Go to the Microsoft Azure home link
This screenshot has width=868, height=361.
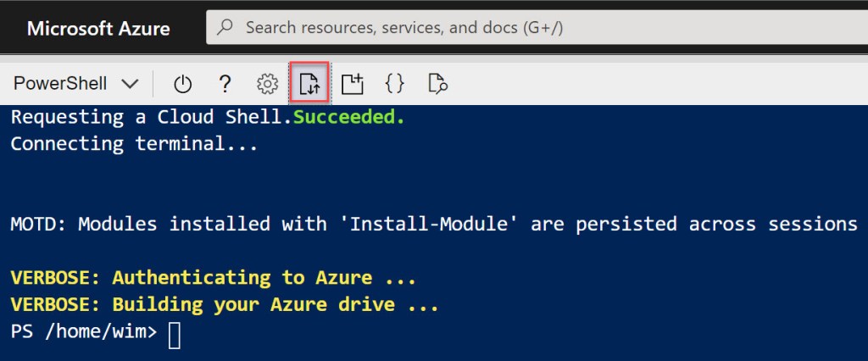click(98, 29)
